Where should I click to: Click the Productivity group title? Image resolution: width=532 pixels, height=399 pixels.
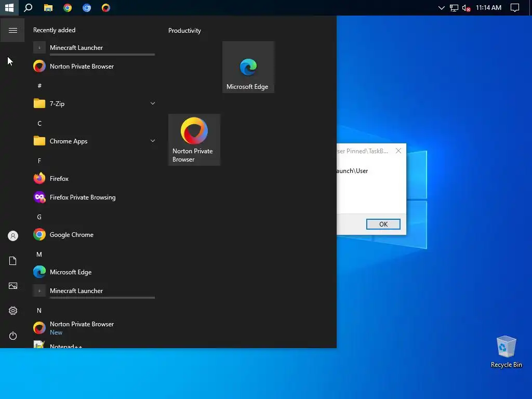(184, 31)
